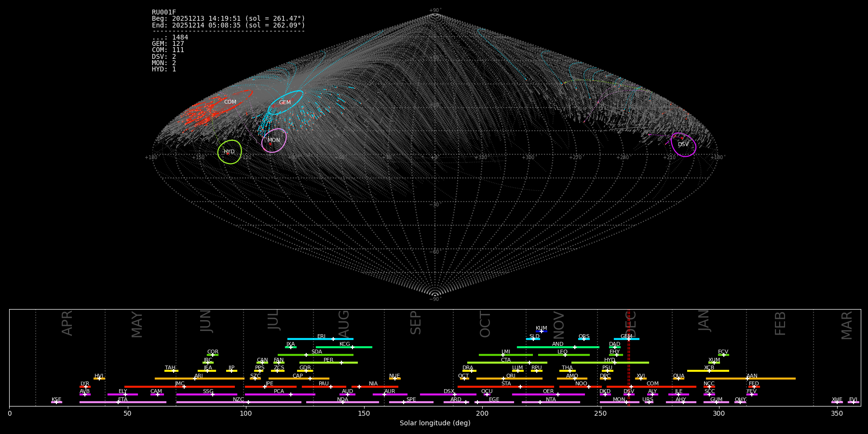Click the AUG month label in the timeline

(344, 324)
